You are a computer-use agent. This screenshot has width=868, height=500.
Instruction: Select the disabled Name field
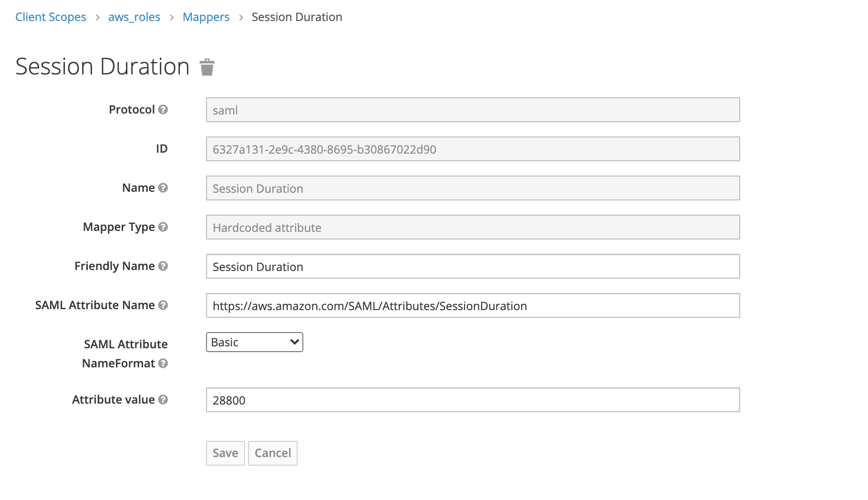(x=473, y=188)
